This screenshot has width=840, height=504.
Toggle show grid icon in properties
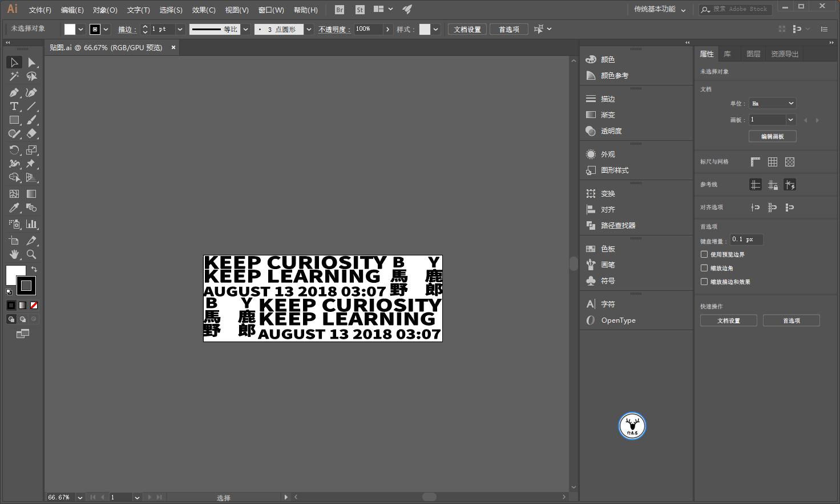coord(773,162)
